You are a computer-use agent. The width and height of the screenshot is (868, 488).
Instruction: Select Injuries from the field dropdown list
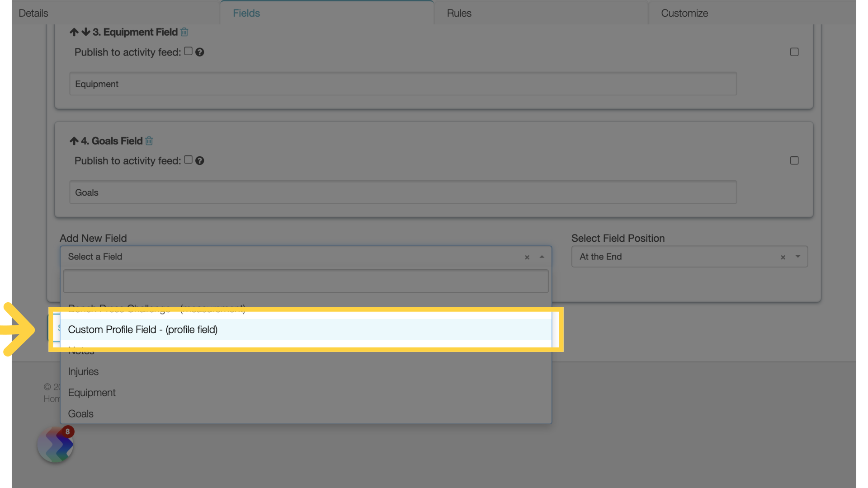pyautogui.click(x=84, y=372)
